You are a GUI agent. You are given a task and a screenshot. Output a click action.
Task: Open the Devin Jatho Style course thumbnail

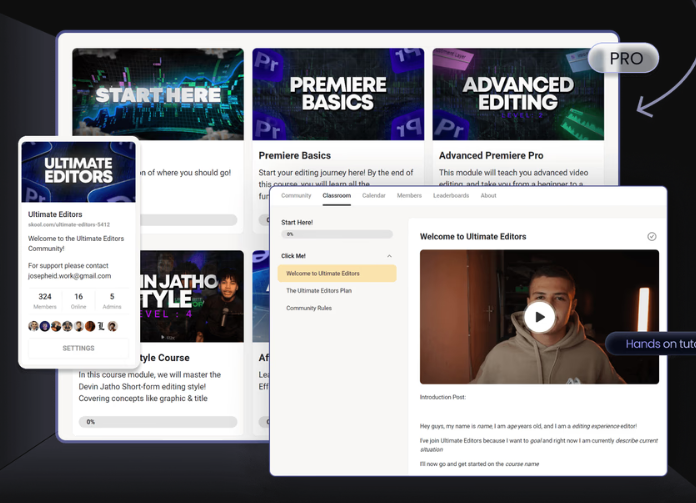192,296
